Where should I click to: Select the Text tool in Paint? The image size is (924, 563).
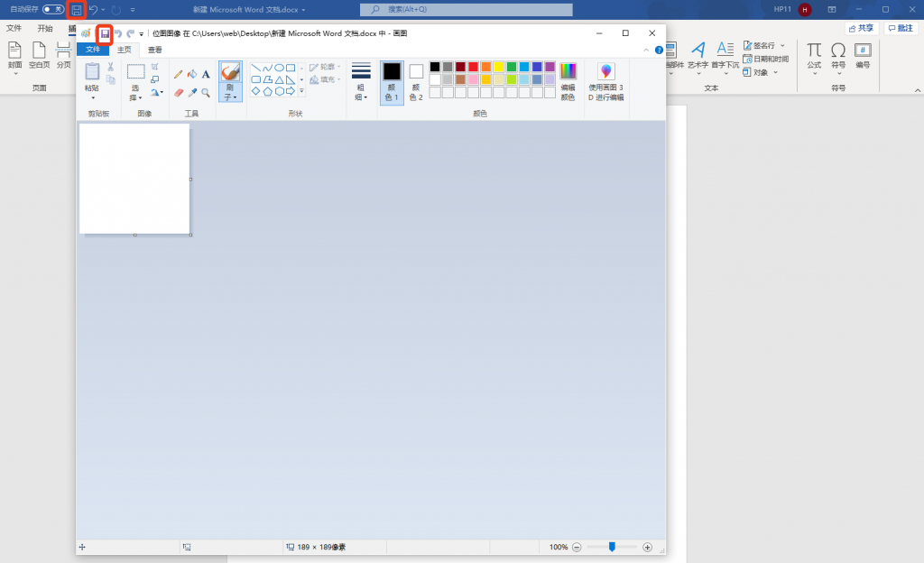coord(206,74)
